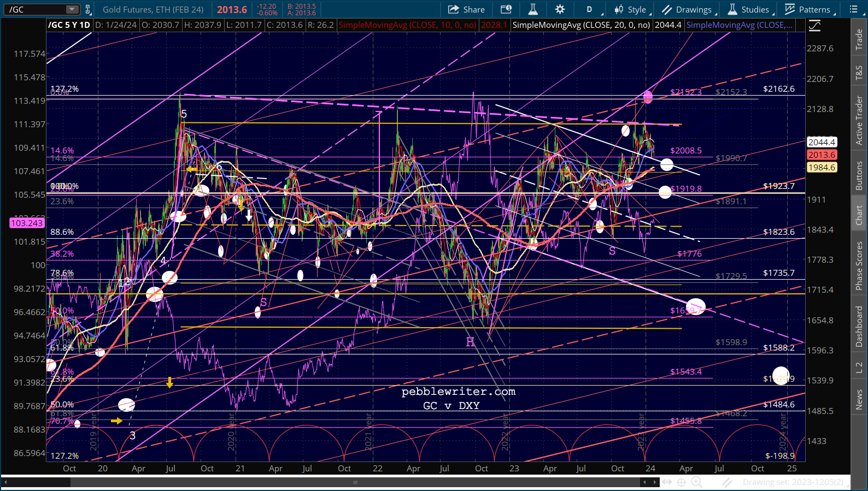Open the flask icon next to the gear

(x=533, y=9)
